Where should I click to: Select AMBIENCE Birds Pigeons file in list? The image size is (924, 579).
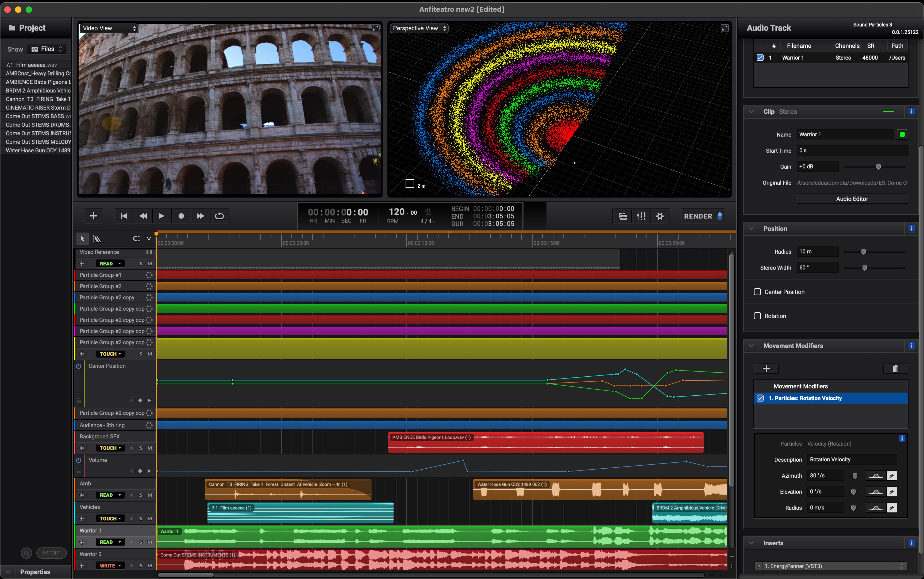(38, 82)
